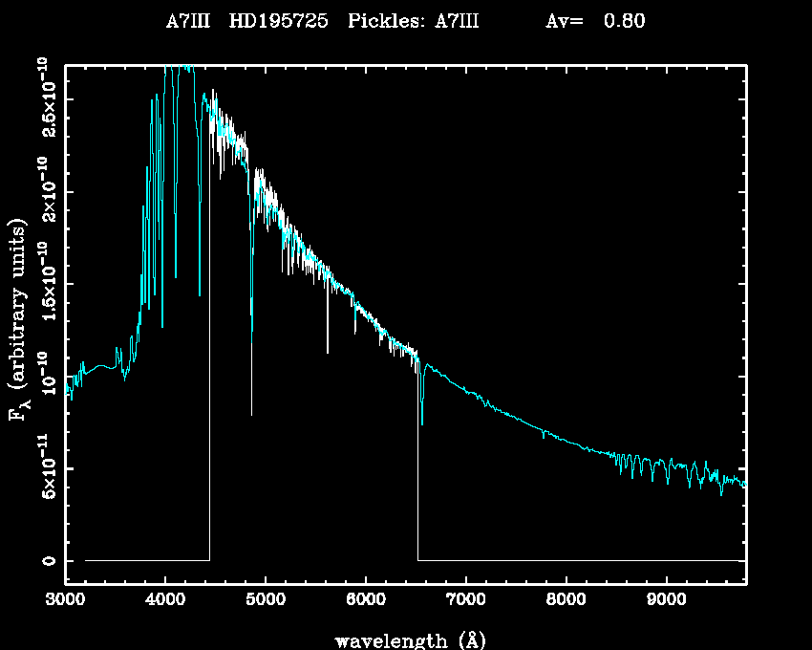812x650 pixels.
Task: Click the 4000 wavelength tick label
Action: [x=165, y=600]
